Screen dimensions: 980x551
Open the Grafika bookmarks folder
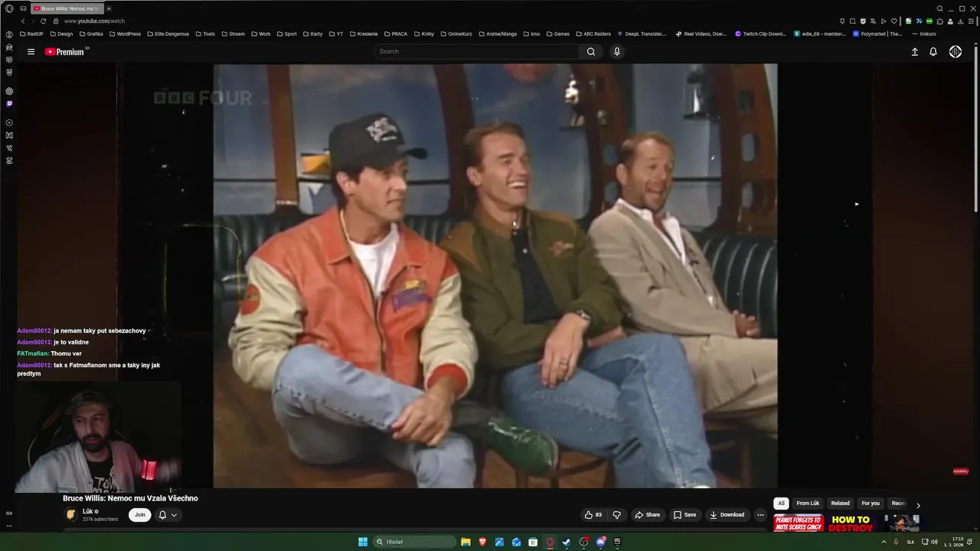[x=90, y=34]
